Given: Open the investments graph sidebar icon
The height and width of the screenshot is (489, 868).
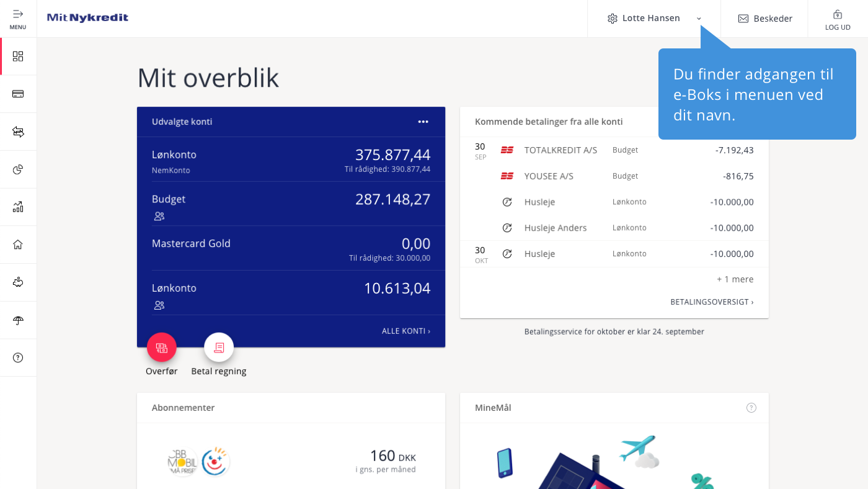Looking at the screenshot, I should pos(18,207).
